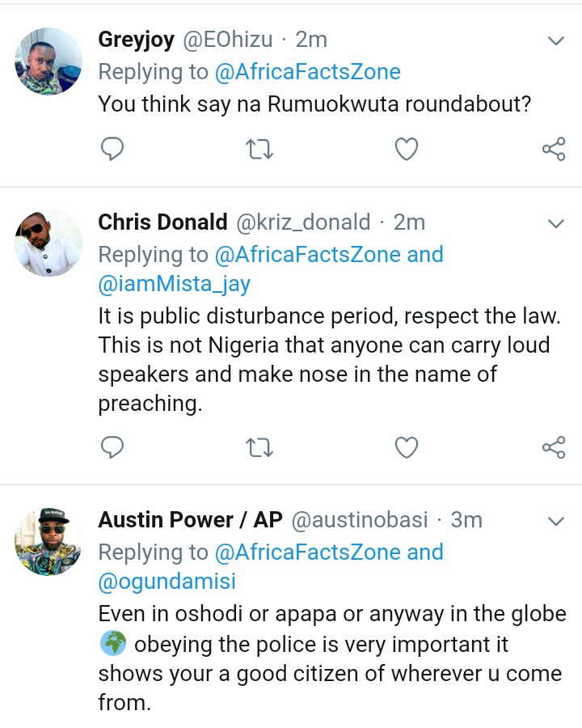
Task: Reply to Greyjoy's tweet
Action: point(112,149)
